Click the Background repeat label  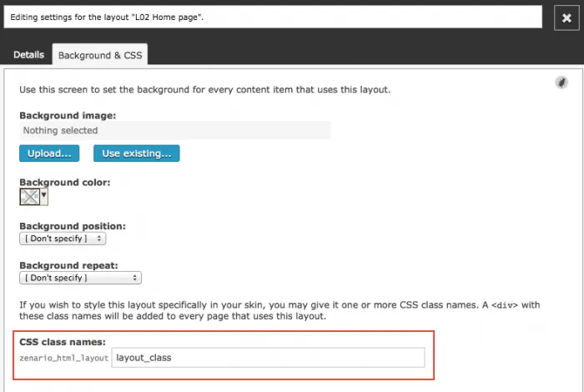[68, 265]
